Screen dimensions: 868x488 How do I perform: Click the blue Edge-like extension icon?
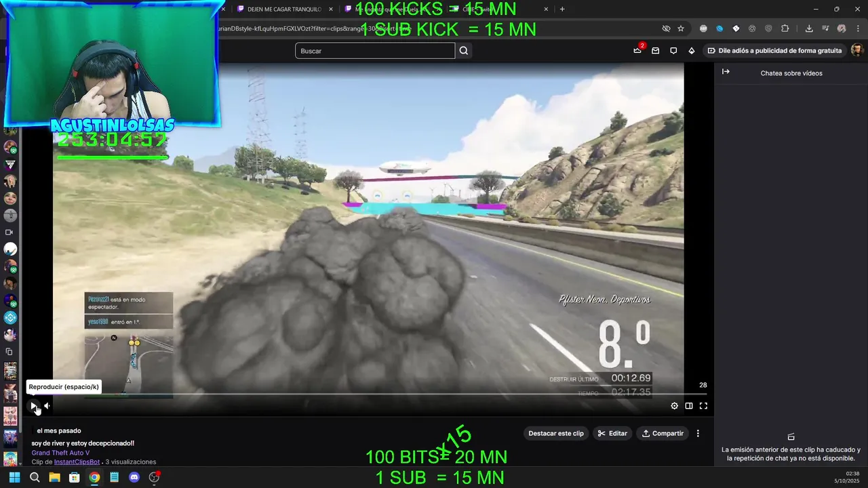(x=719, y=28)
